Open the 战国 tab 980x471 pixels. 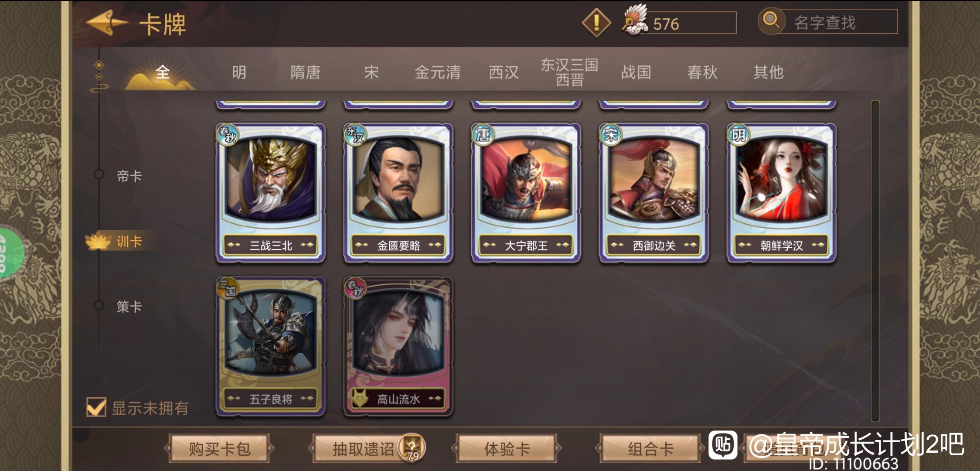coord(636,72)
